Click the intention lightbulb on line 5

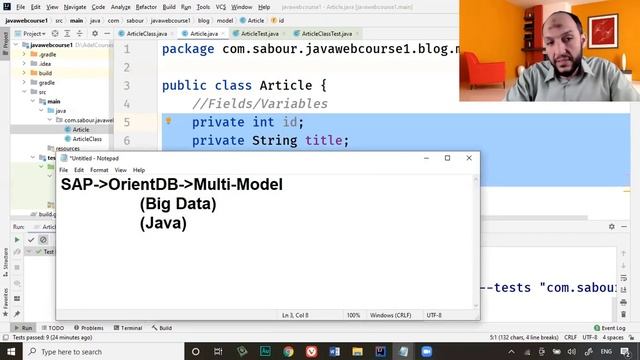point(168,121)
